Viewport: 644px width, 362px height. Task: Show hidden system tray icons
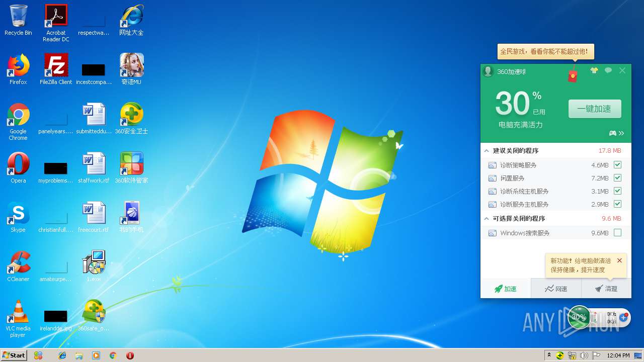point(549,355)
